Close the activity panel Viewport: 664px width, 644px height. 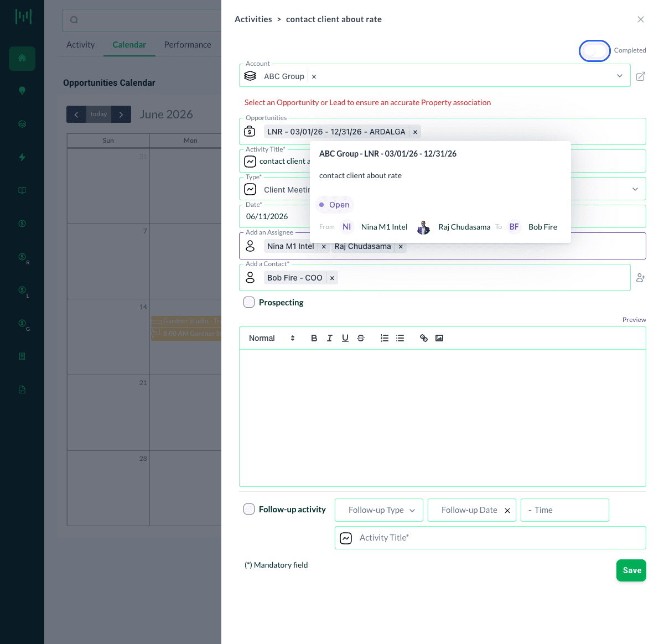point(641,19)
